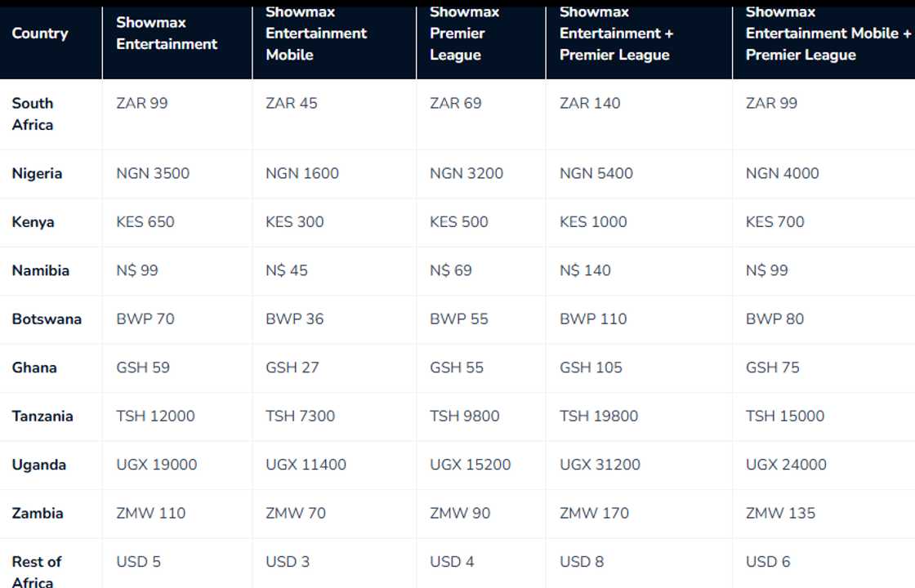Select the Showmax Premier League header
This screenshot has width=915, height=588.
tap(456, 33)
